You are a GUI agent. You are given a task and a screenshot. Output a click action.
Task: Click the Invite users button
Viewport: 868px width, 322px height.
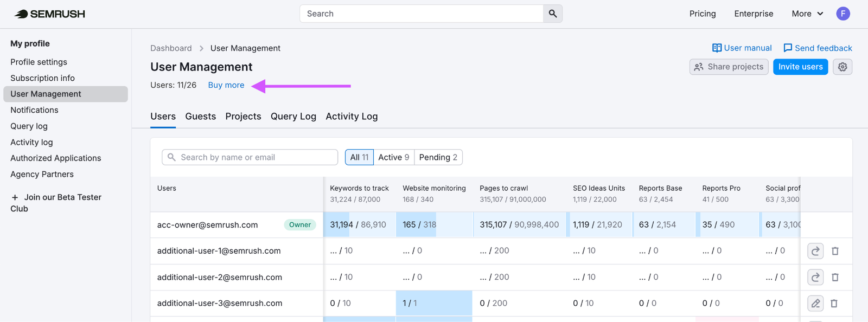click(x=800, y=67)
